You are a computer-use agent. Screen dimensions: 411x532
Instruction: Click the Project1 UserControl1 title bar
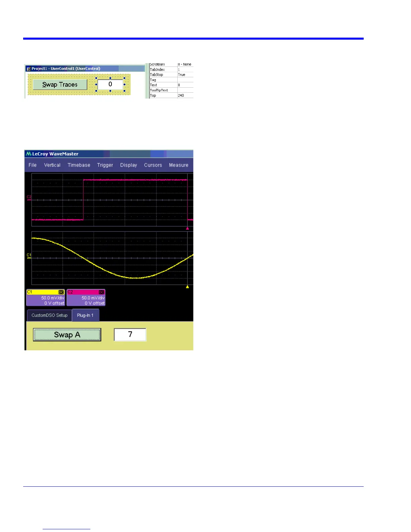pyautogui.click(x=85, y=69)
